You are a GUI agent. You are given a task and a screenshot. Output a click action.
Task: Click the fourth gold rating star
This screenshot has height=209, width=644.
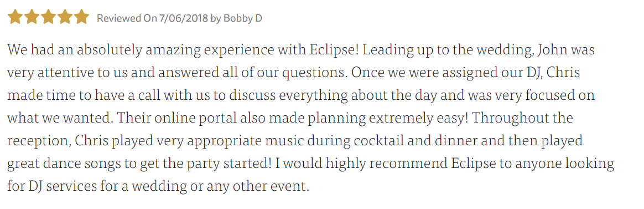[65, 17]
